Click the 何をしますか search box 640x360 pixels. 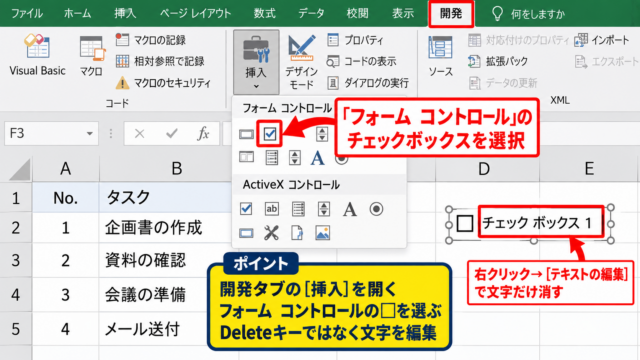(x=529, y=14)
